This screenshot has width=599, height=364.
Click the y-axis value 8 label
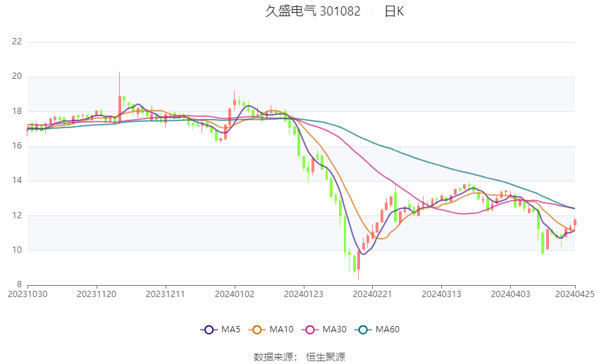[19, 284]
